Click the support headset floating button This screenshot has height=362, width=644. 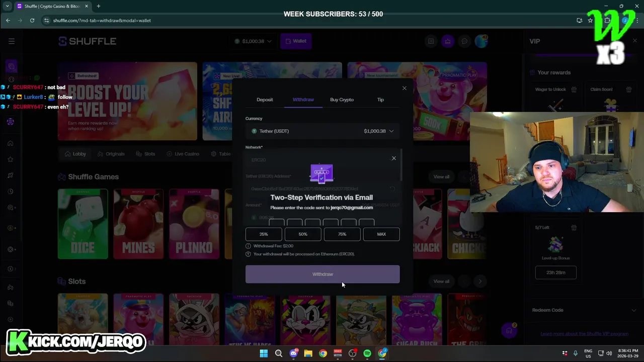[509, 331]
